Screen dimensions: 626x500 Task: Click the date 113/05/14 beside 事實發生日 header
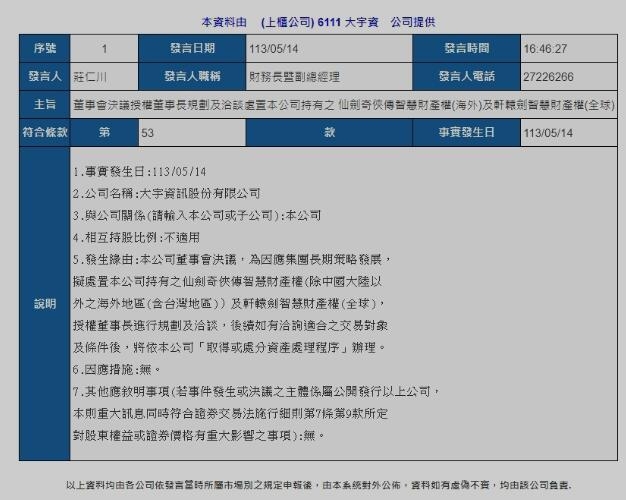pos(548,133)
